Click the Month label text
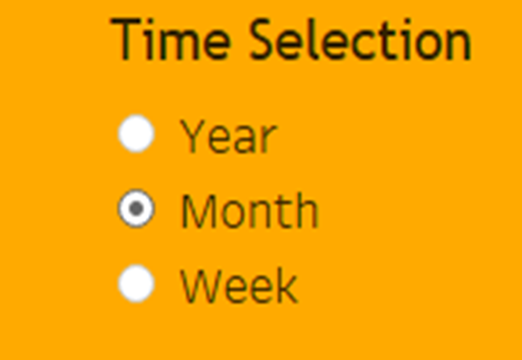 (x=250, y=211)
